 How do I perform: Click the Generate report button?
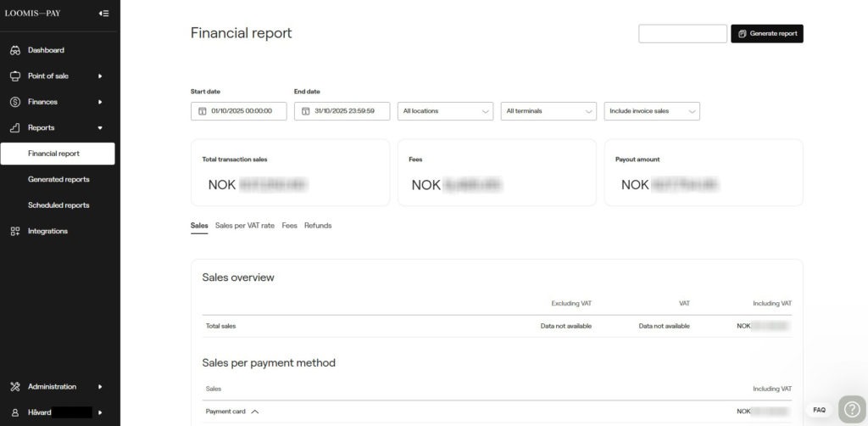click(766, 34)
